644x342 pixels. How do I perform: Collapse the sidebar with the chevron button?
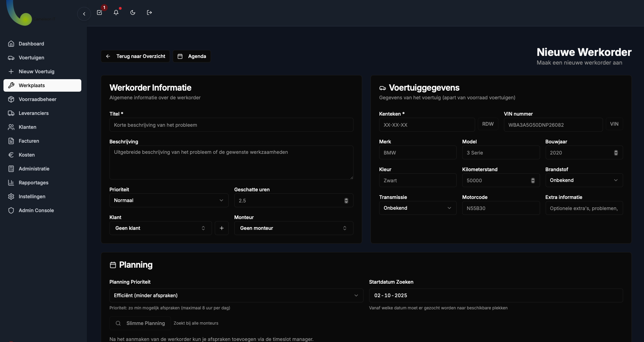click(x=84, y=14)
